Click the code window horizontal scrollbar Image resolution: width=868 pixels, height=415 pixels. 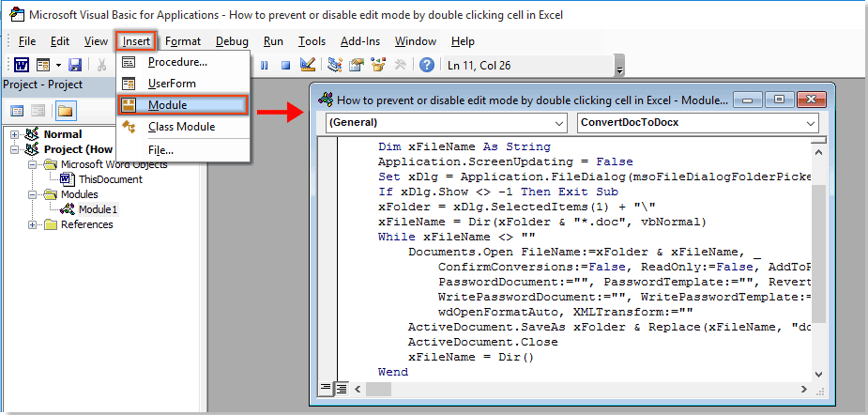[x=582, y=387]
